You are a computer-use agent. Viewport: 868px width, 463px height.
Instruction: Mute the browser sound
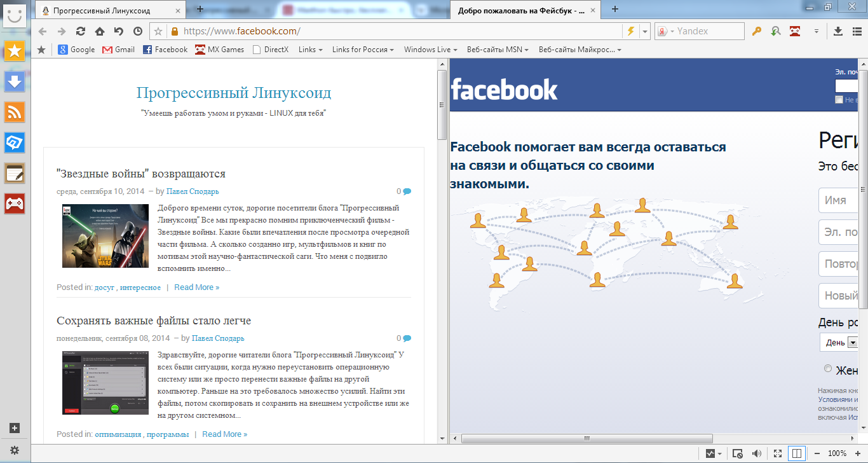pyautogui.click(x=757, y=453)
